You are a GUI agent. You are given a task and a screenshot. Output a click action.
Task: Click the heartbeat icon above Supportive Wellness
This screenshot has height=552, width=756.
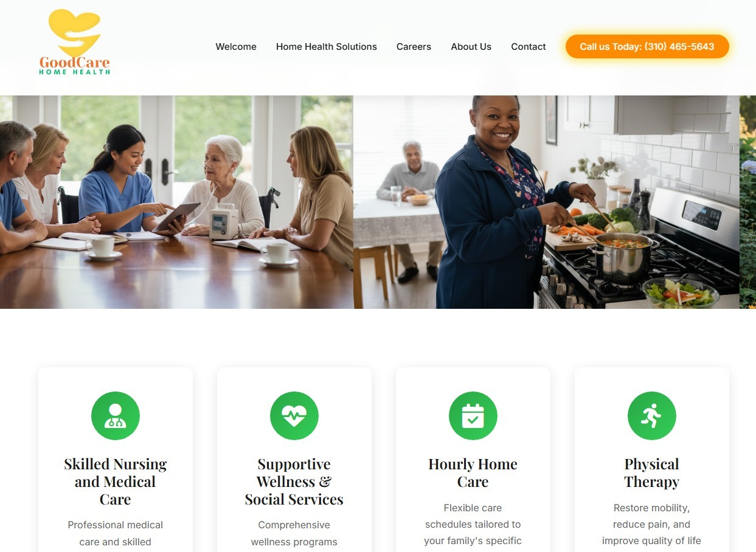pos(294,416)
